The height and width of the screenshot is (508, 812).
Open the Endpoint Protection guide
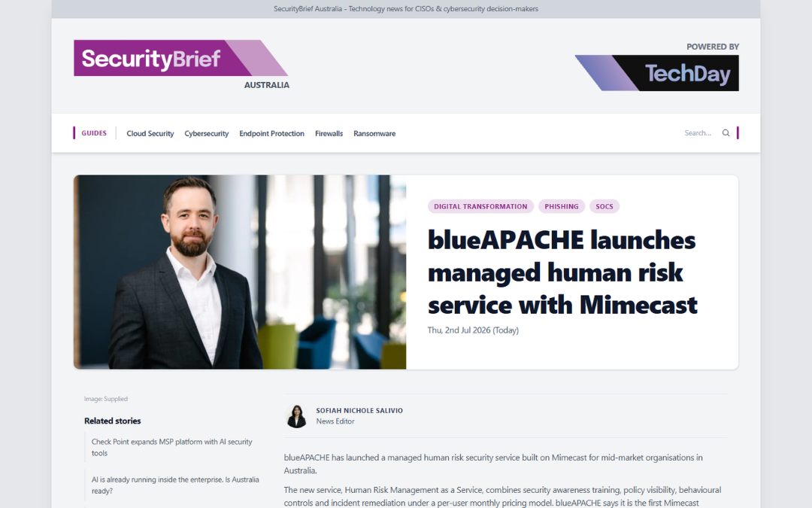point(272,134)
